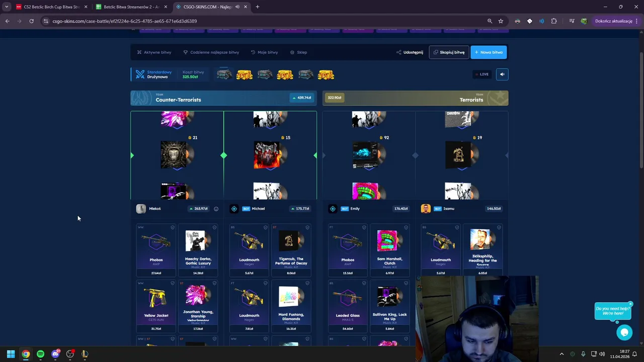Open media controls icon in toolbar
Screen dimensions: 644x362
(572, 21)
